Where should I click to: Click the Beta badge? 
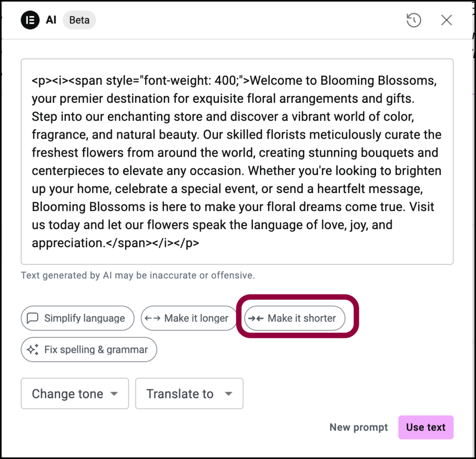(79, 20)
